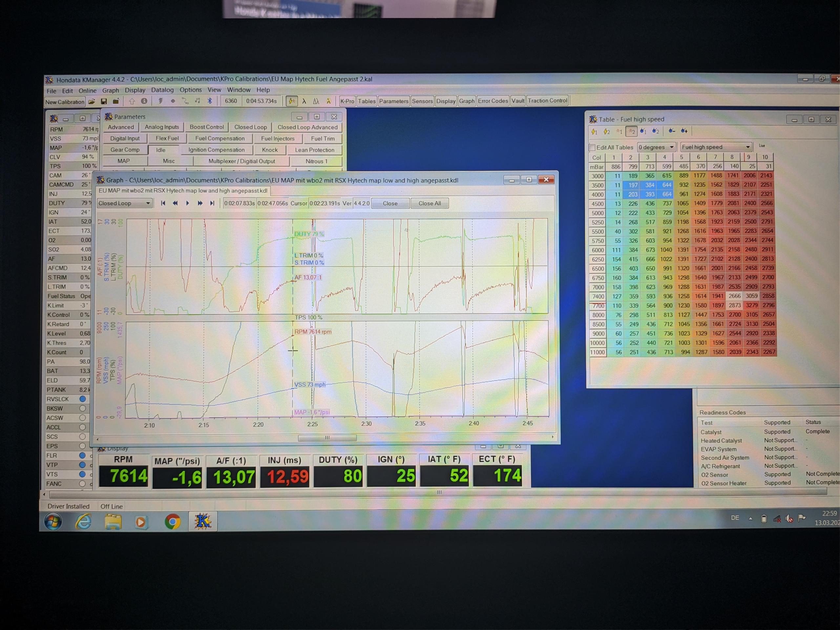Click the Catalyst row in Readiness Codes
The height and width of the screenshot is (630, 840).
click(x=769, y=432)
